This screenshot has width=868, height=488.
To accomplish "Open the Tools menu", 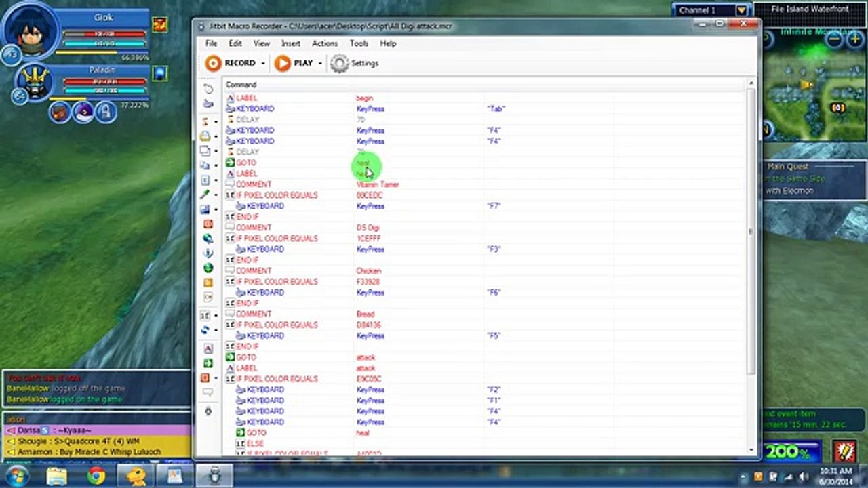I will click(359, 43).
